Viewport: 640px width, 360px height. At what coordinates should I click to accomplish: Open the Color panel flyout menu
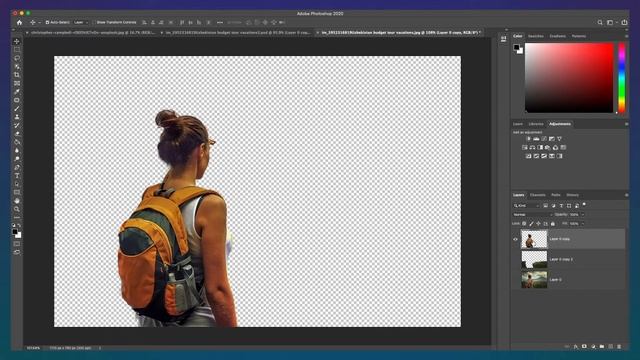tap(627, 36)
